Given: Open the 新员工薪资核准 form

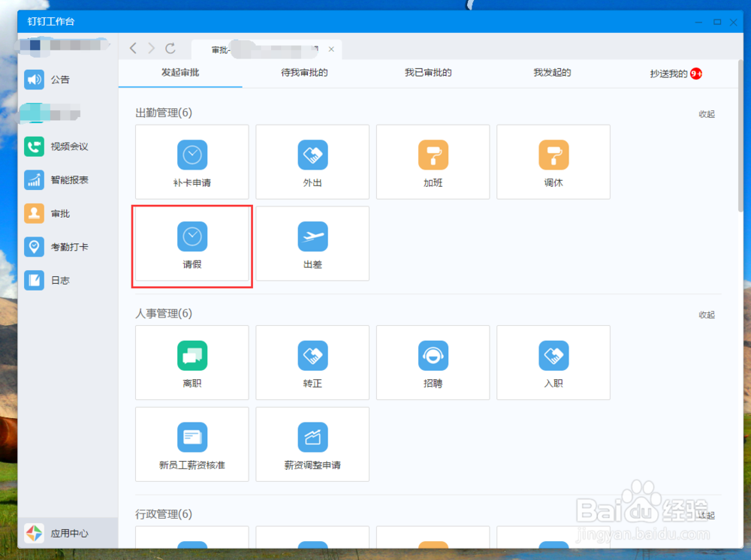Looking at the screenshot, I should tap(192, 444).
